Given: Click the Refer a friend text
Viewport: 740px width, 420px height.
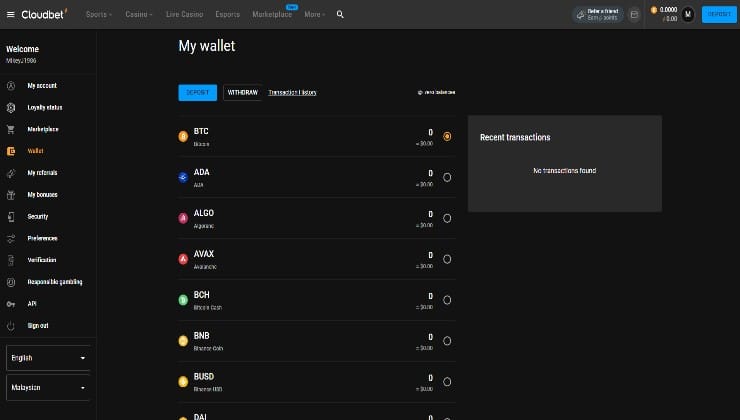Looking at the screenshot, I should 603,11.
